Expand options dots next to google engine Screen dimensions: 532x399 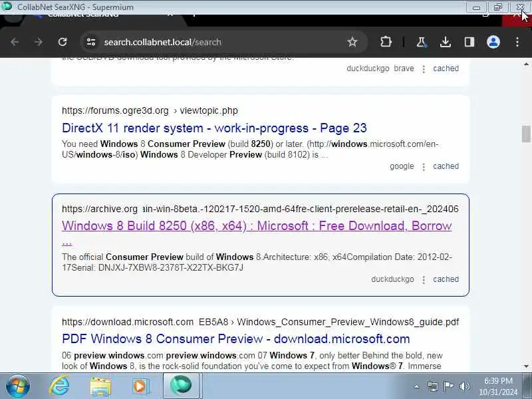[x=424, y=167]
